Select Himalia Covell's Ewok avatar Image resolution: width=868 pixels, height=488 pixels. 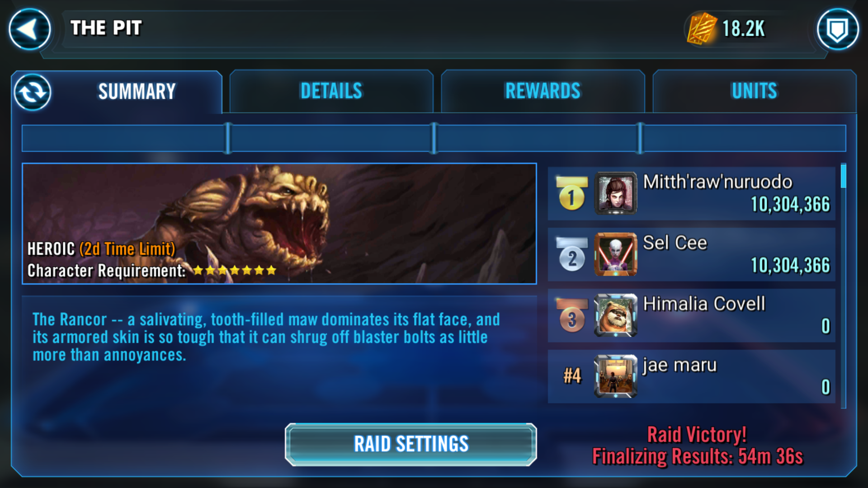[615, 315]
